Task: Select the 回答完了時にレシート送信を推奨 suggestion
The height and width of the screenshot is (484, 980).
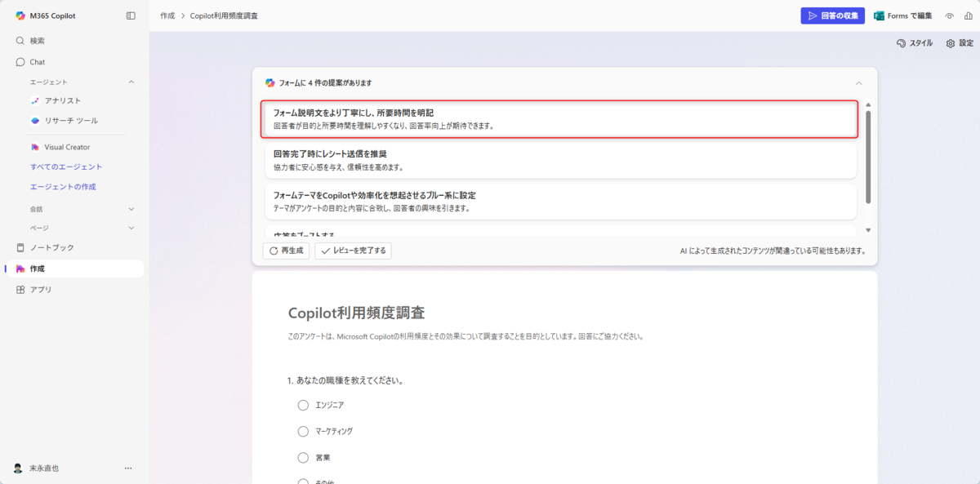Action: (559, 160)
